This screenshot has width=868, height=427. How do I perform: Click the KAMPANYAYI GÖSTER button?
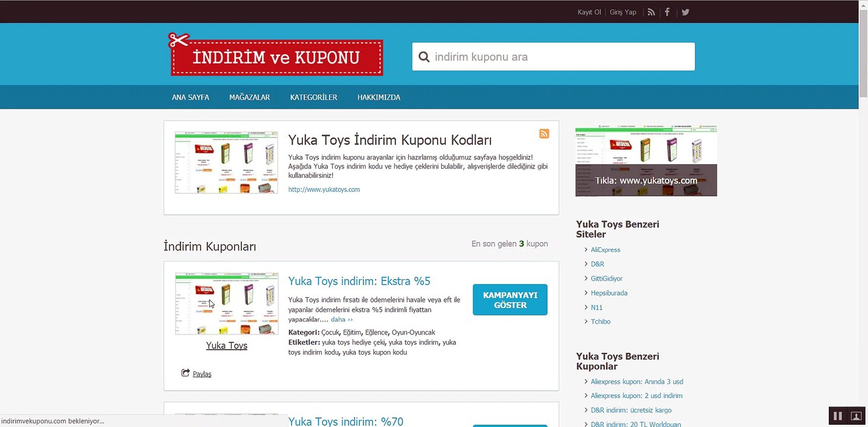[510, 300]
